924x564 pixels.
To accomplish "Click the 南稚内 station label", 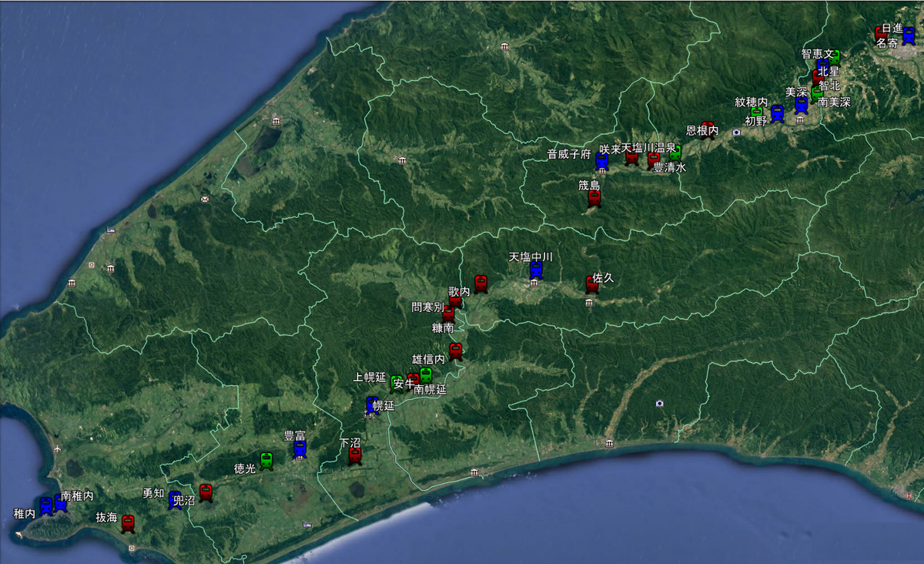I will pyautogui.click(x=77, y=496).
